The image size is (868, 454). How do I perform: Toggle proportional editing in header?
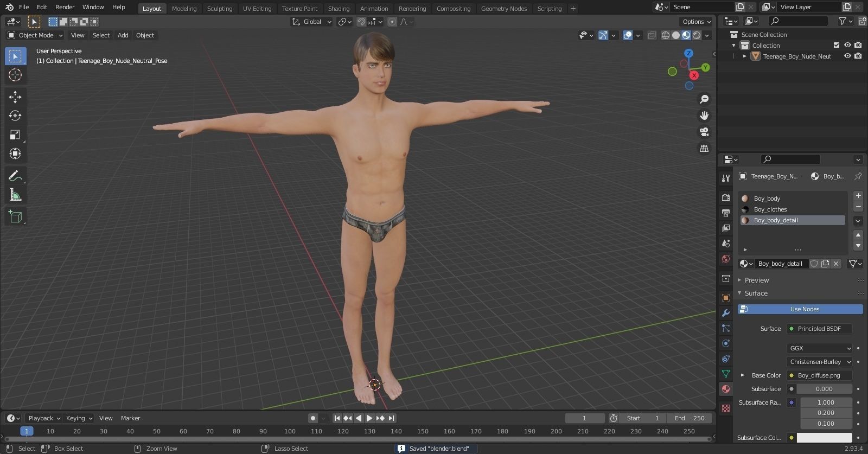click(x=392, y=22)
